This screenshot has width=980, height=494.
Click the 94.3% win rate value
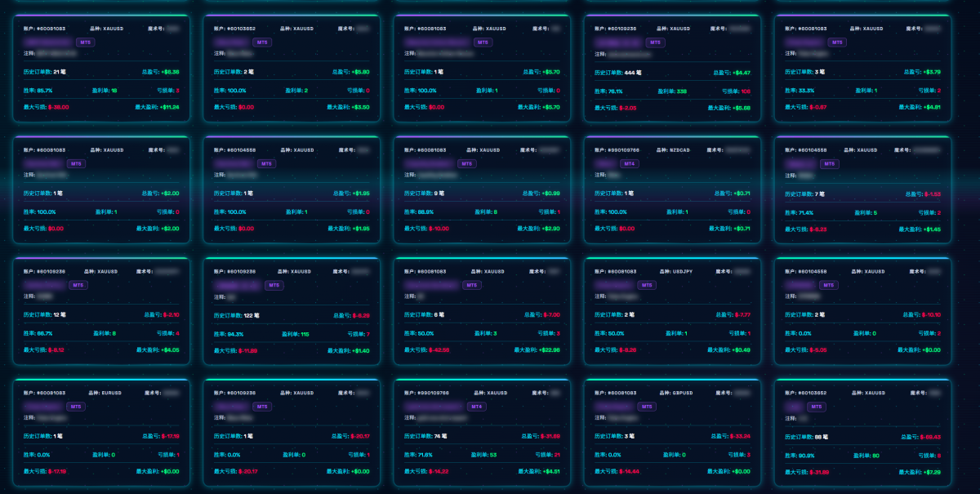click(234, 333)
